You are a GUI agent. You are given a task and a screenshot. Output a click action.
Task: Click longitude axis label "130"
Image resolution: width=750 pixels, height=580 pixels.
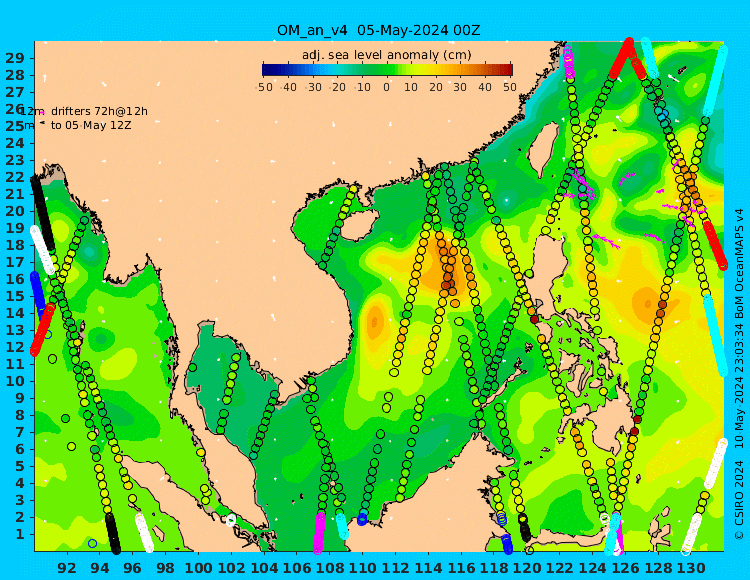pyautogui.click(x=691, y=568)
